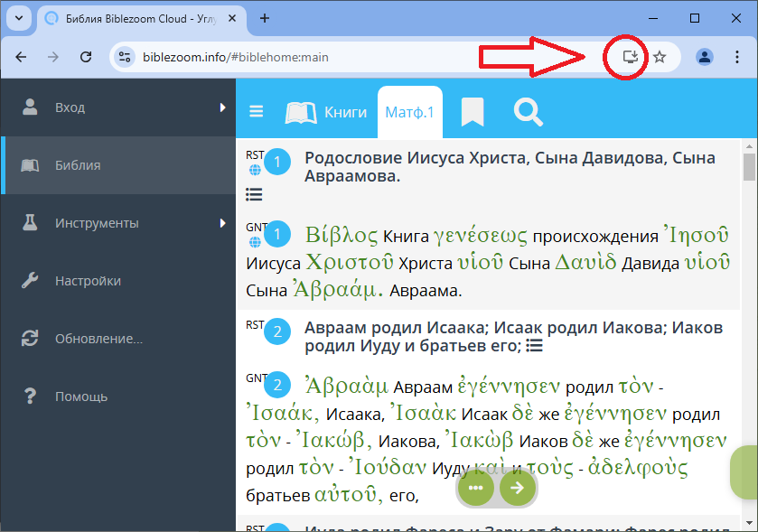Image resolution: width=758 pixels, height=532 pixels.
Task: Close the Biblezoom Cloud tab
Action: click(x=232, y=18)
